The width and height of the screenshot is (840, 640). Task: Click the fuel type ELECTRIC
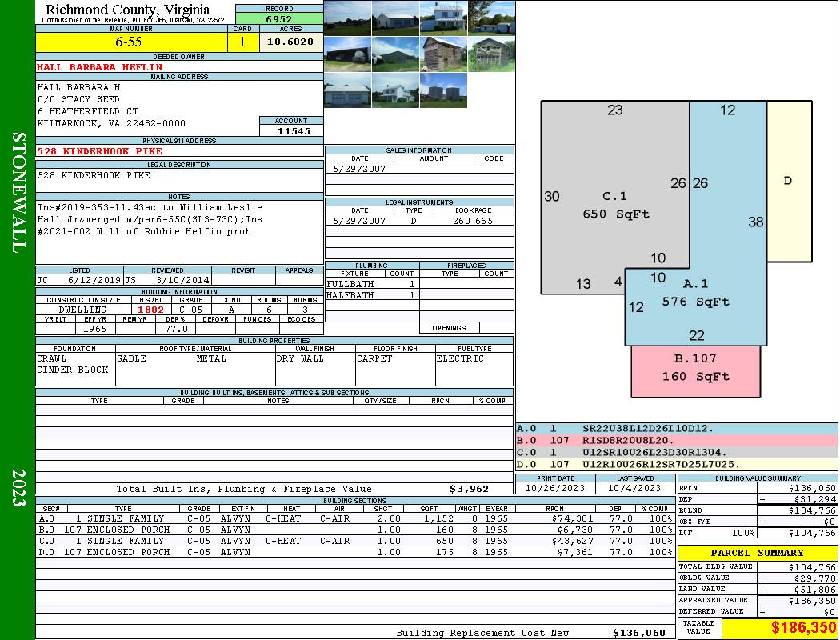click(460, 358)
